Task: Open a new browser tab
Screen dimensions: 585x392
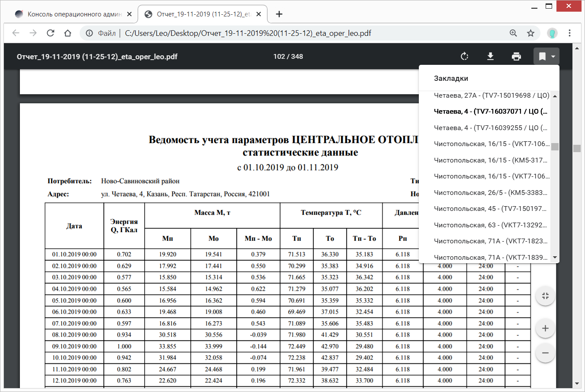Action: point(279,14)
